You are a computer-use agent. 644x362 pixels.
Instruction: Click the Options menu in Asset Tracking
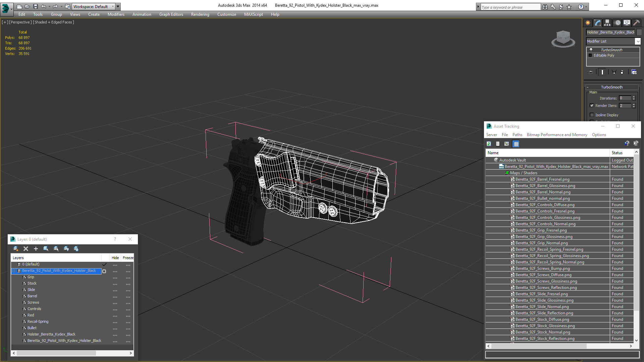coord(599,135)
